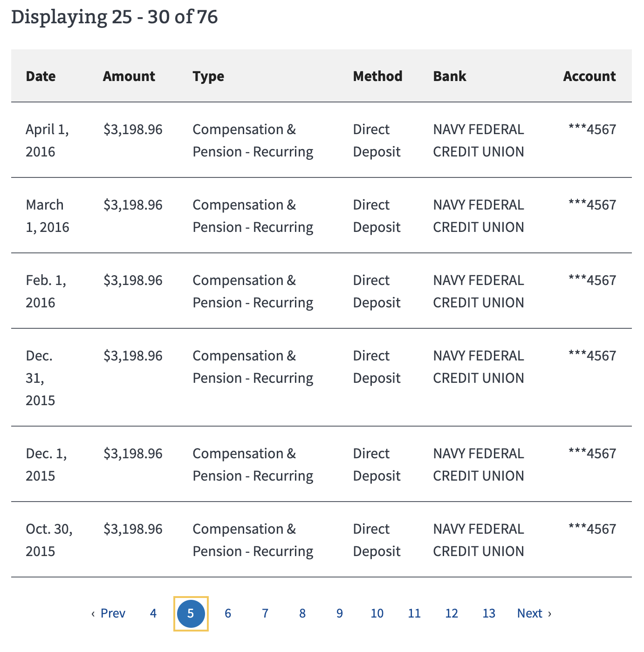Select the April 1, 2016 payment date
Viewport: 644px width, 652px height.
pos(47,140)
